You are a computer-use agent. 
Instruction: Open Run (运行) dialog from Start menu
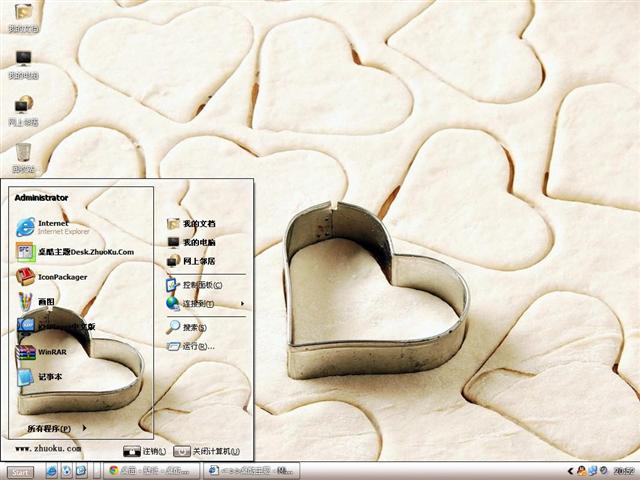coord(191,346)
